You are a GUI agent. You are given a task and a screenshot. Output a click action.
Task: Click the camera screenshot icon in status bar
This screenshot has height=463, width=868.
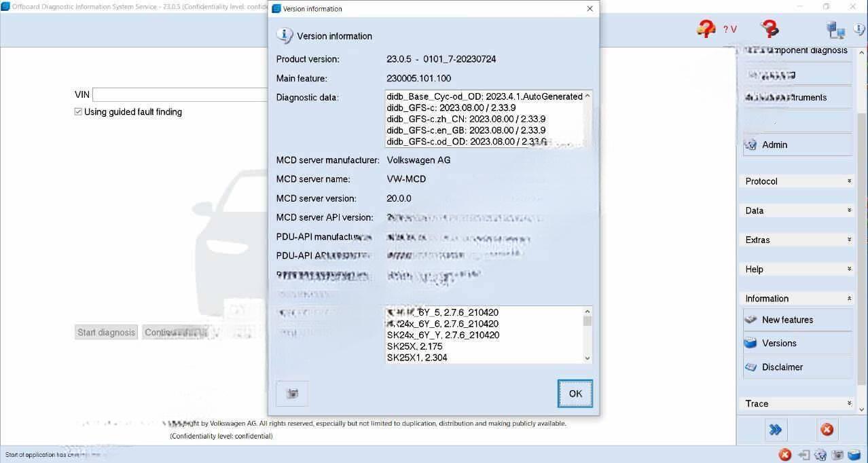tap(838, 455)
